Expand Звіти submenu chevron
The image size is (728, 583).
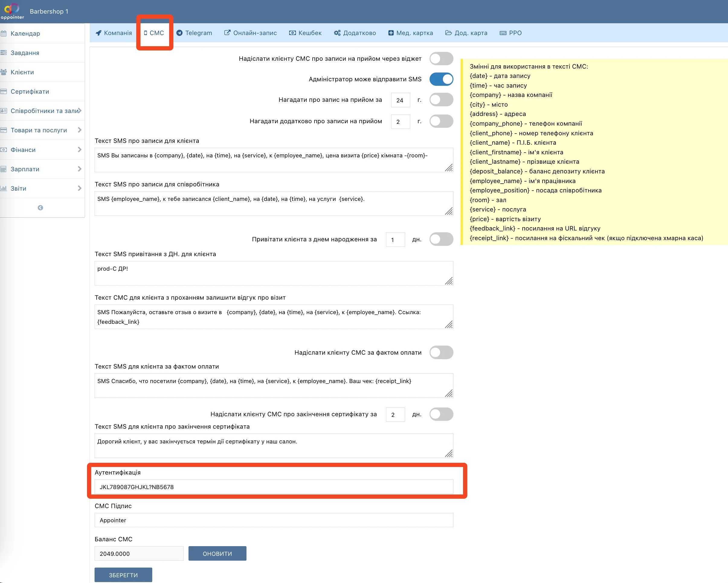tap(79, 188)
